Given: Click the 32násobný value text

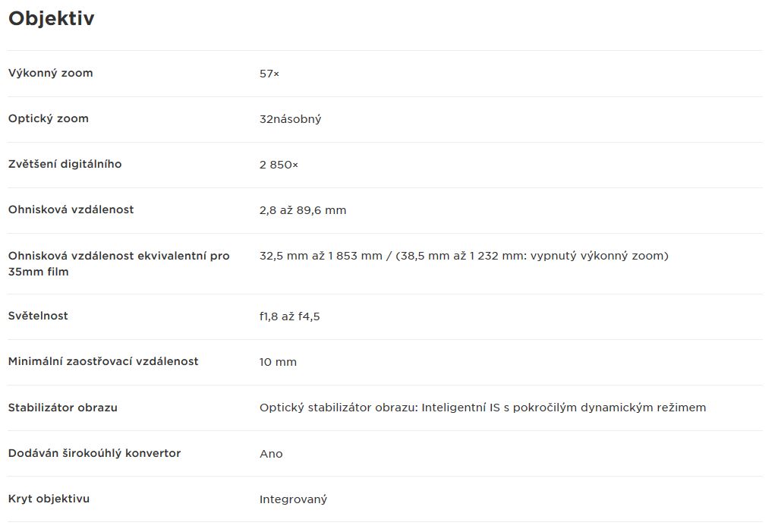Looking at the screenshot, I should (290, 119).
